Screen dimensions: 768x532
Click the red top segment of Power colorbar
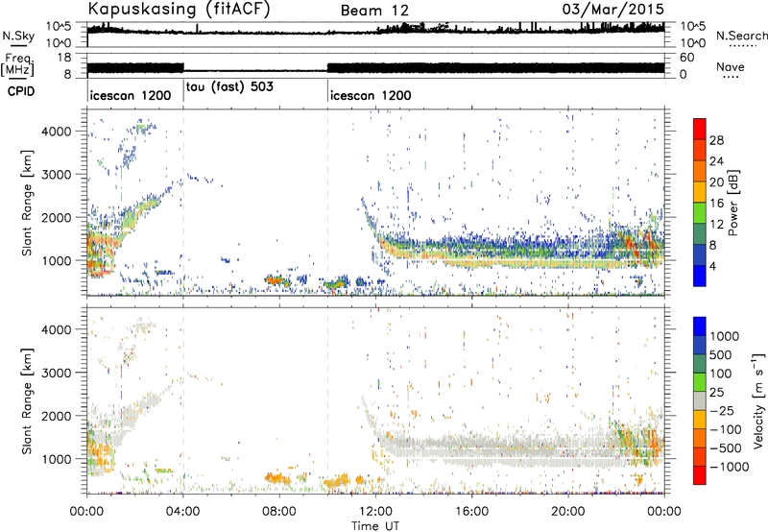tap(700, 129)
